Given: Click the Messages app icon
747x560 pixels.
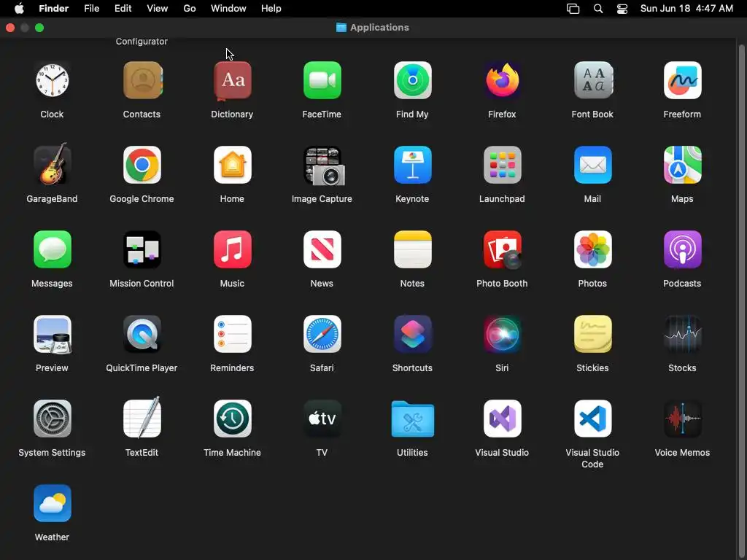Looking at the screenshot, I should pos(52,249).
